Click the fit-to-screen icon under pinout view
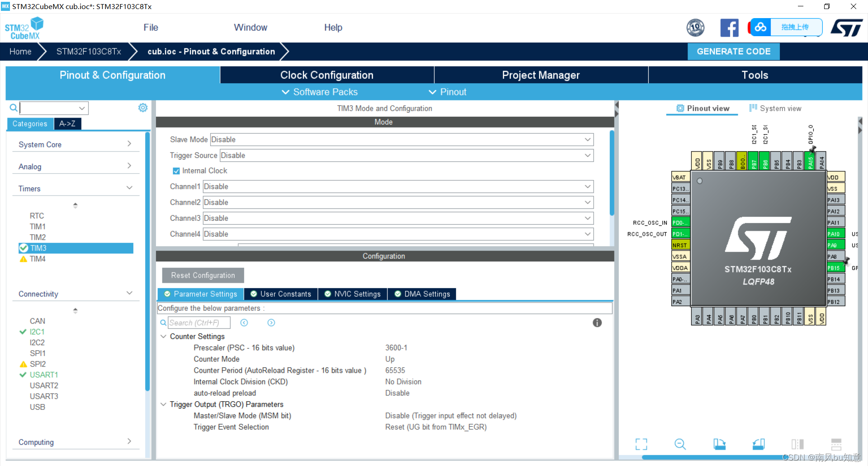 (x=641, y=444)
